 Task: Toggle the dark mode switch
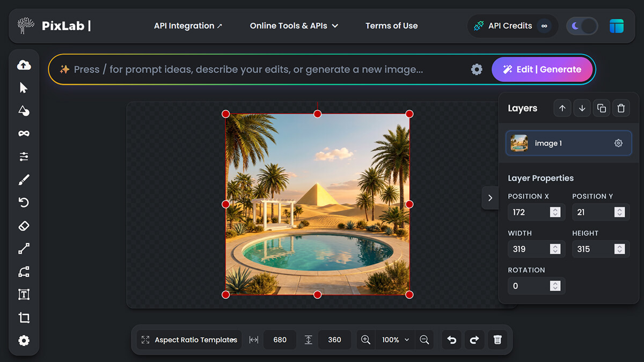pos(582,26)
